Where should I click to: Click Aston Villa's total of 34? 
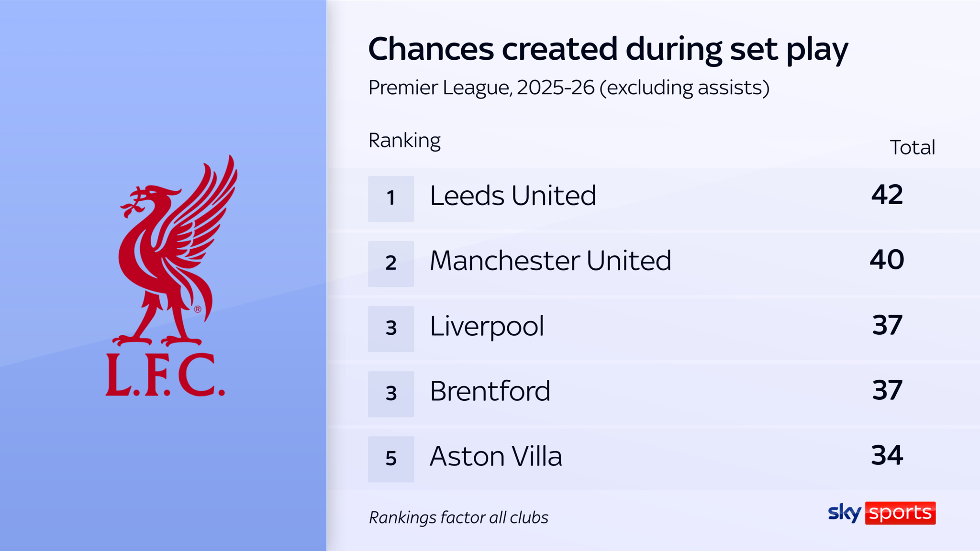[887, 455]
